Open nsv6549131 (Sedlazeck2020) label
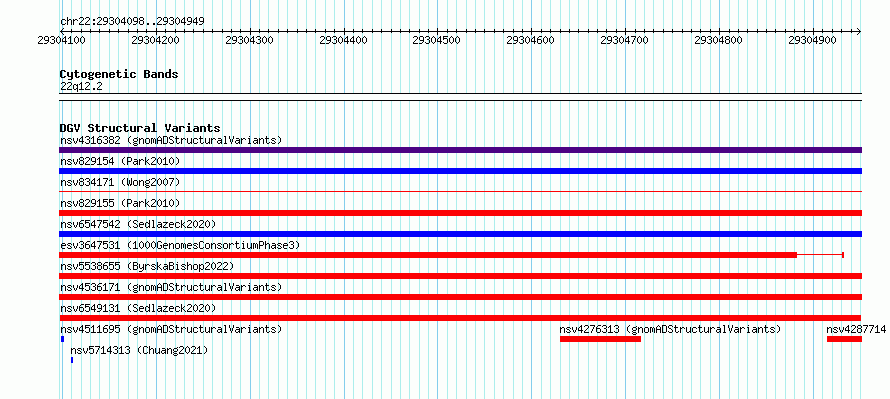890x399 pixels. coord(138,308)
